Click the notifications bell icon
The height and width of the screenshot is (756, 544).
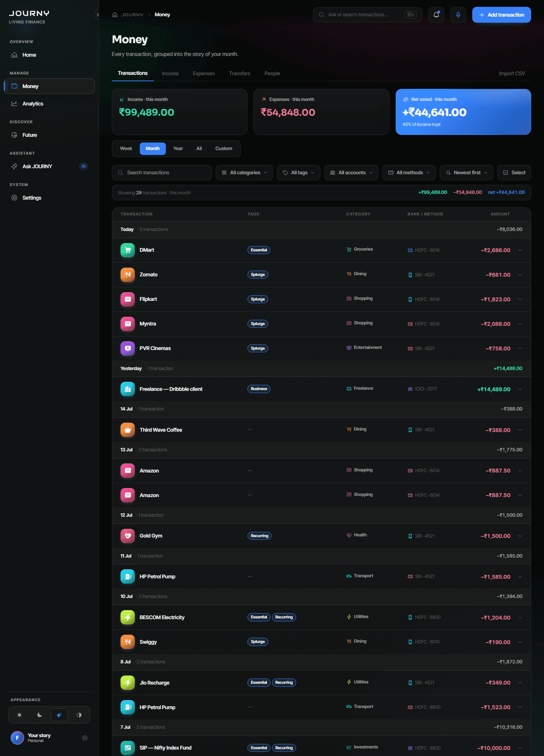tap(436, 15)
